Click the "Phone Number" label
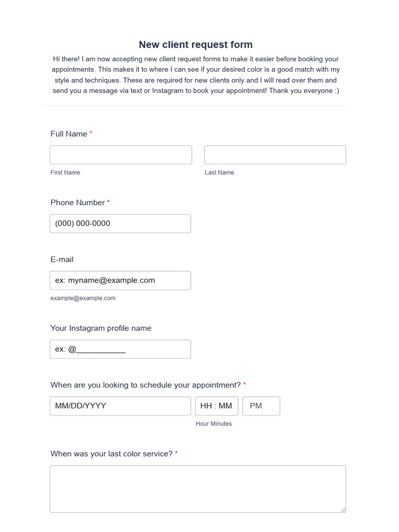This screenshot has width=399, height=532. click(77, 203)
